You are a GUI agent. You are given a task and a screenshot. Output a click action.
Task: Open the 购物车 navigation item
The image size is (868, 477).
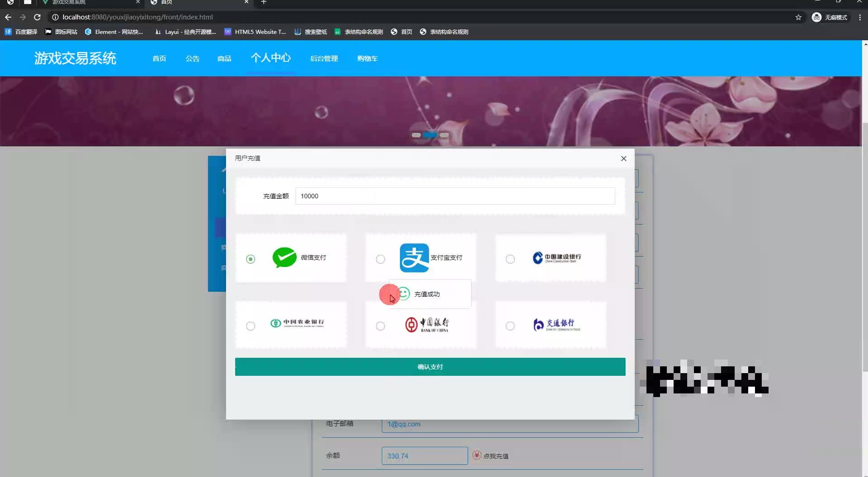[x=367, y=59]
